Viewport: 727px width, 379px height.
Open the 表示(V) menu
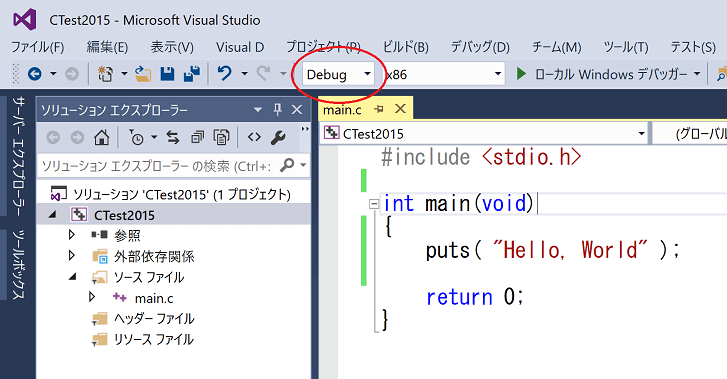(x=172, y=47)
